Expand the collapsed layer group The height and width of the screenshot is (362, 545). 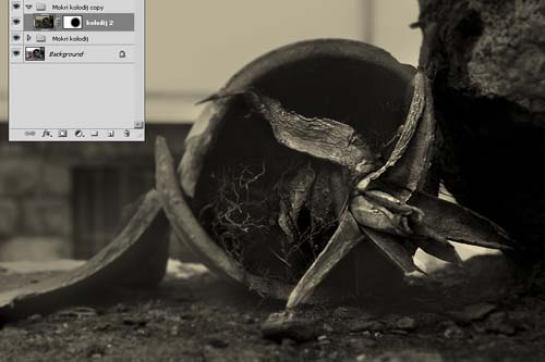tap(29, 38)
